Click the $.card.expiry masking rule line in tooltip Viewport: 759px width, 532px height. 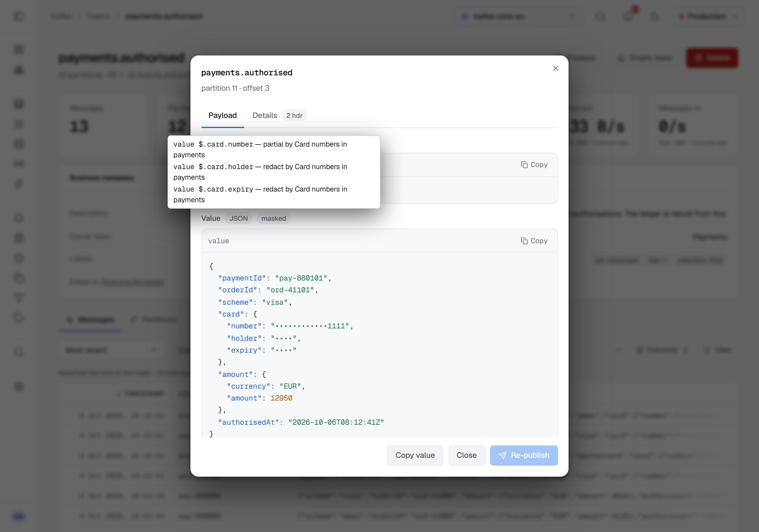pyautogui.click(x=260, y=194)
